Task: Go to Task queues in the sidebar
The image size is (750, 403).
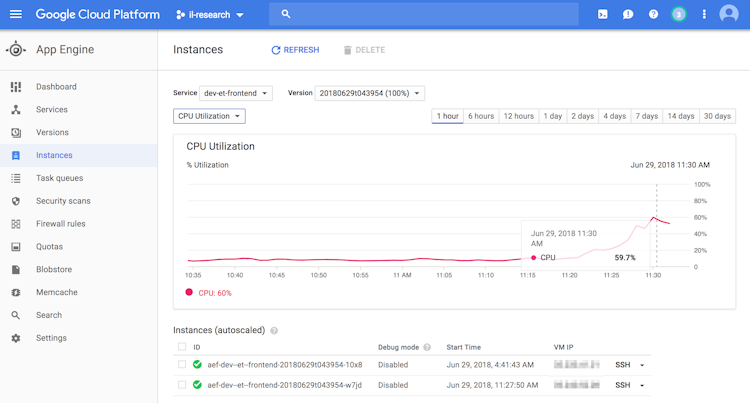Action: pos(59,178)
